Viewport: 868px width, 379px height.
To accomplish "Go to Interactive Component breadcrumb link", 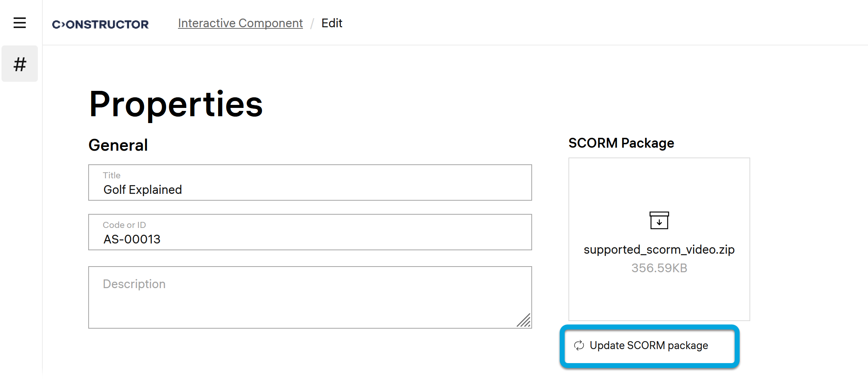I will coord(240,23).
